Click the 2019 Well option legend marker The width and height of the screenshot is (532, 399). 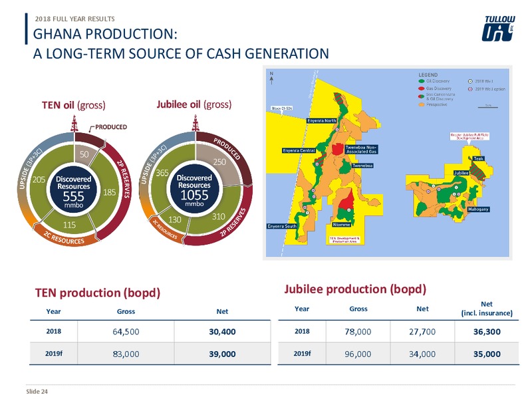pyautogui.click(x=470, y=89)
